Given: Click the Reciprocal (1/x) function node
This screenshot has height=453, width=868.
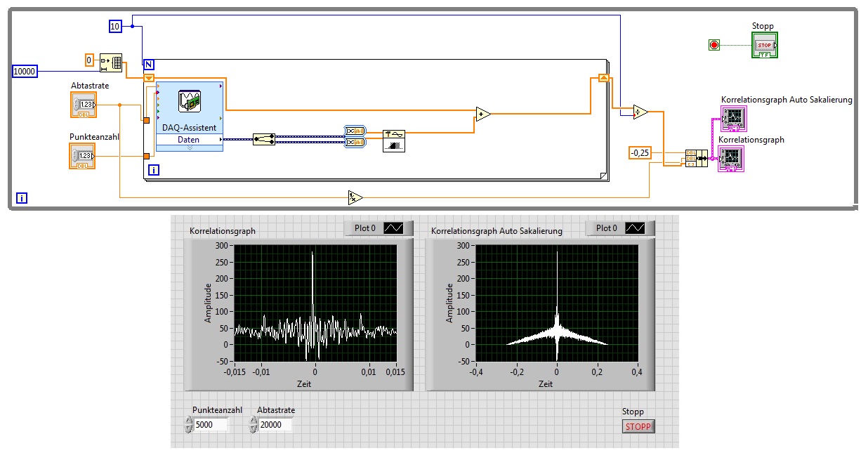Looking at the screenshot, I should tap(355, 197).
